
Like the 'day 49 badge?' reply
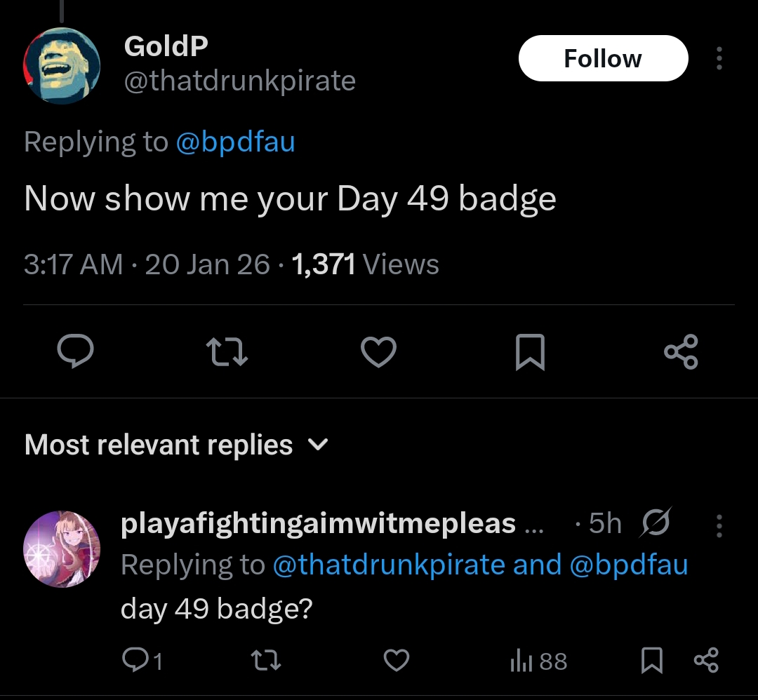click(397, 661)
